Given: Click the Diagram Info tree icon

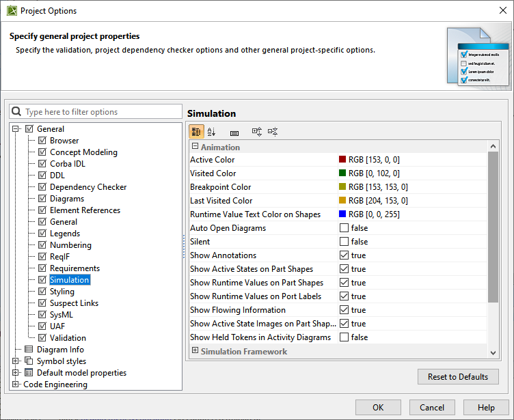Looking at the screenshot, I should pyautogui.click(x=29, y=350).
